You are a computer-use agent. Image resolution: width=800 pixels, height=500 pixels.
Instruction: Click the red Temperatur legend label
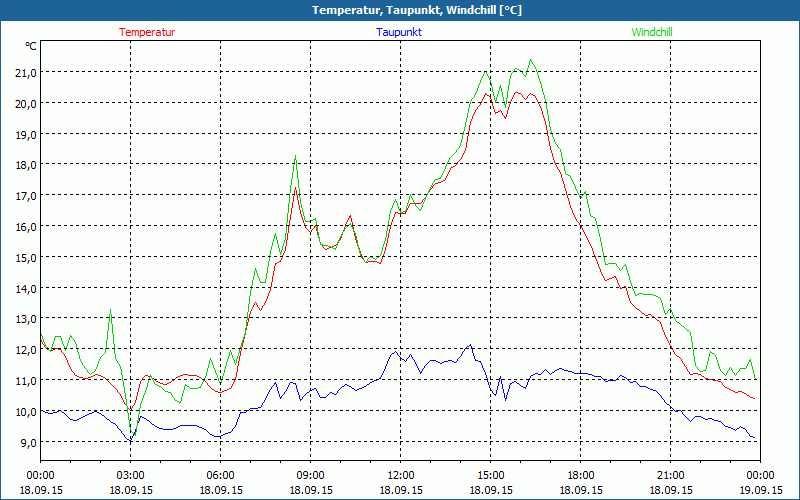(147, 32)
